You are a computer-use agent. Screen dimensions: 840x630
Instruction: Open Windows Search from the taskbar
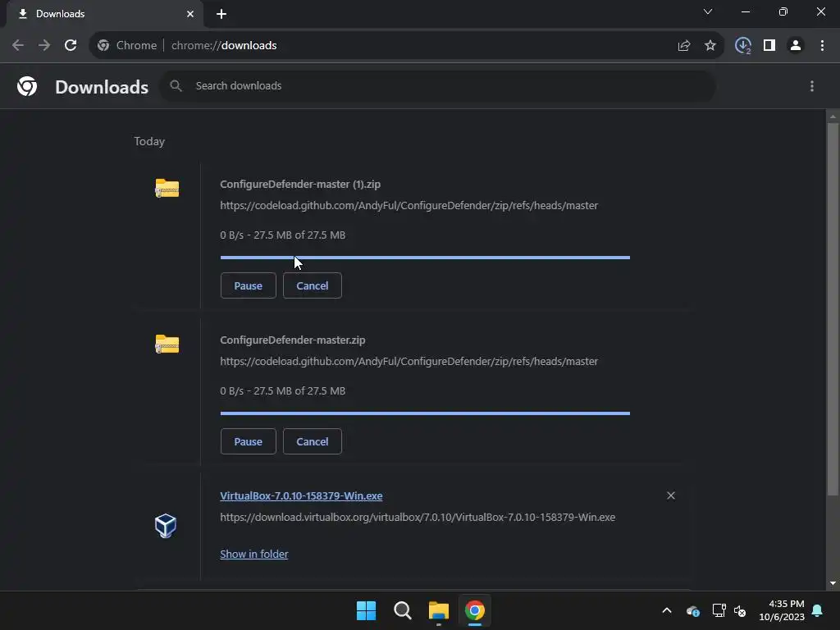[x=402, y=610]
